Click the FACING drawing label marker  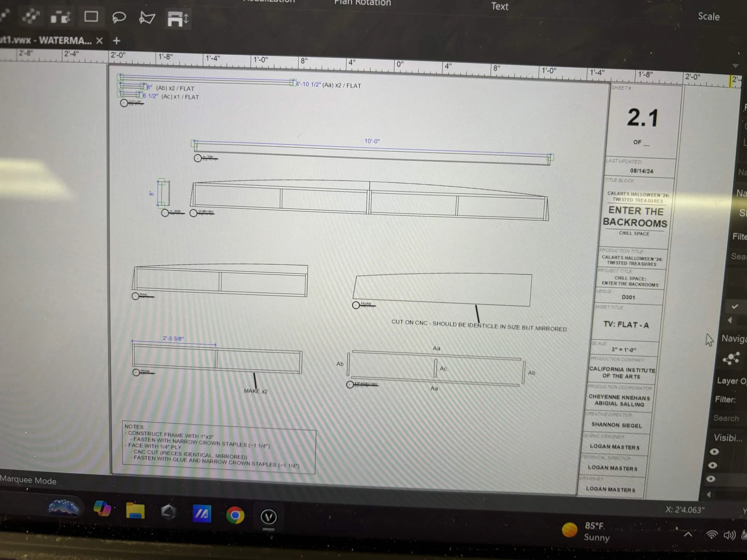coord(364,305)
